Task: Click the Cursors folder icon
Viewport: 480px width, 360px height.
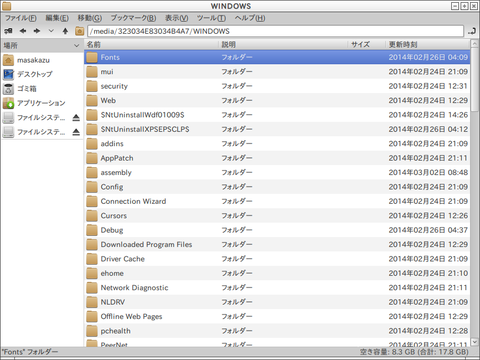Action: click(x=92, y=216)
